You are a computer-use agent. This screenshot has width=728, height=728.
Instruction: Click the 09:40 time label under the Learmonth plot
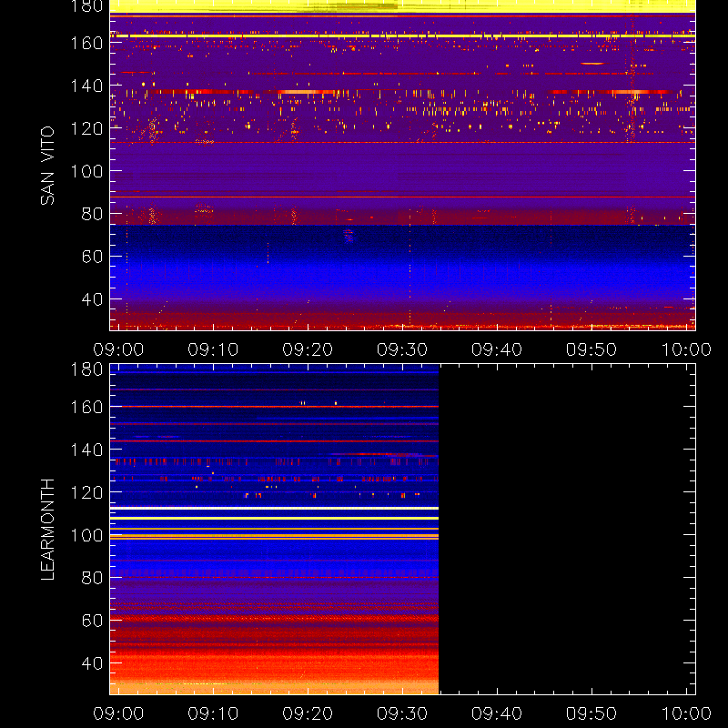497,713
